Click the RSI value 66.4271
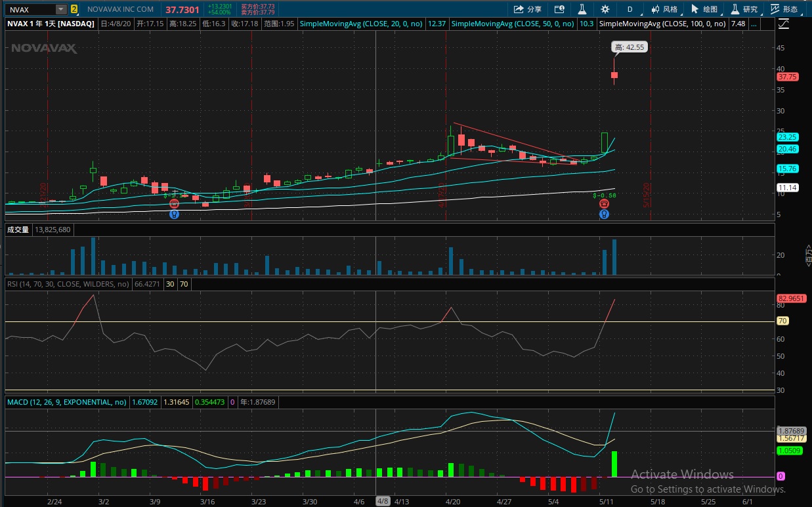The width and height of the screenshot is (812, 507). [x=146, y=284]
